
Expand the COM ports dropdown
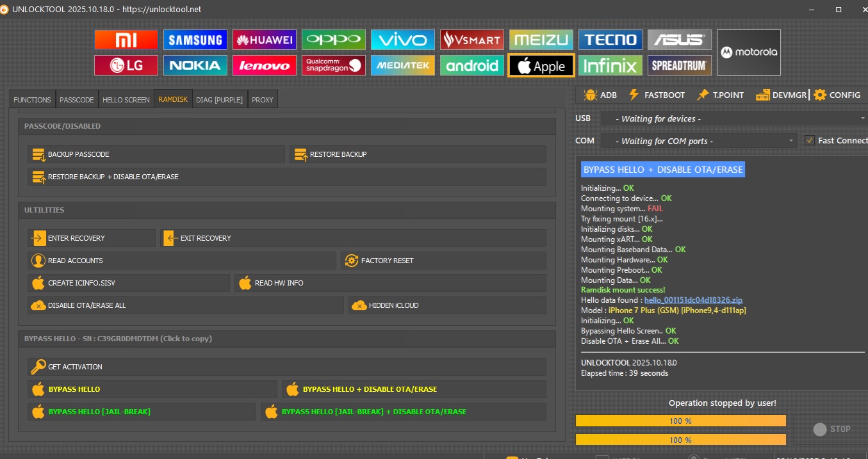pyautogui.click(x=699, y=141)
